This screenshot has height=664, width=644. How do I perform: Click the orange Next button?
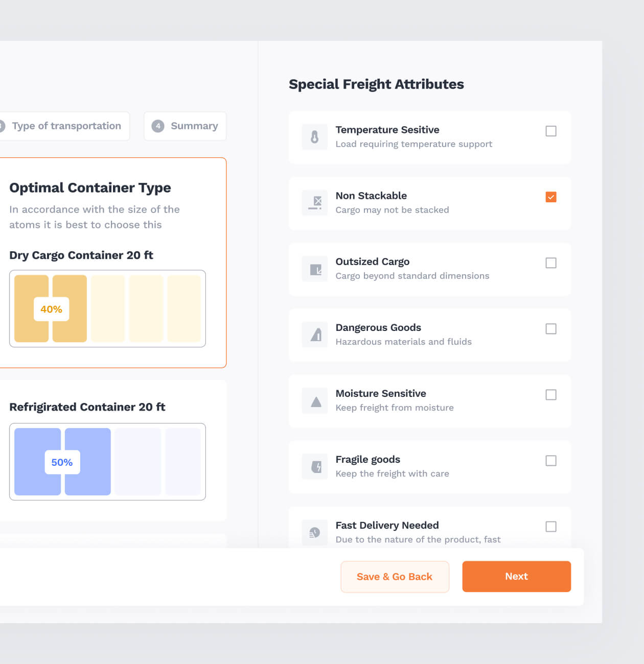click(x=516, y=577)
